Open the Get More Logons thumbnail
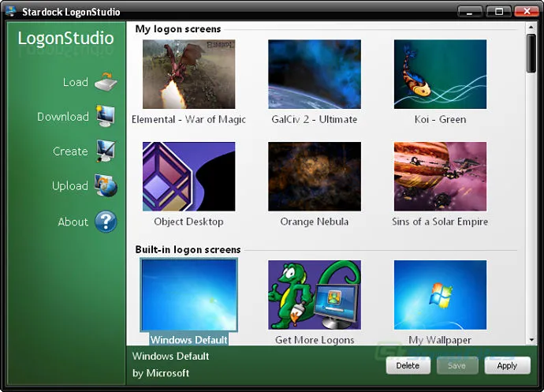This screenshot has width=544, height=392. click(315, 295)
